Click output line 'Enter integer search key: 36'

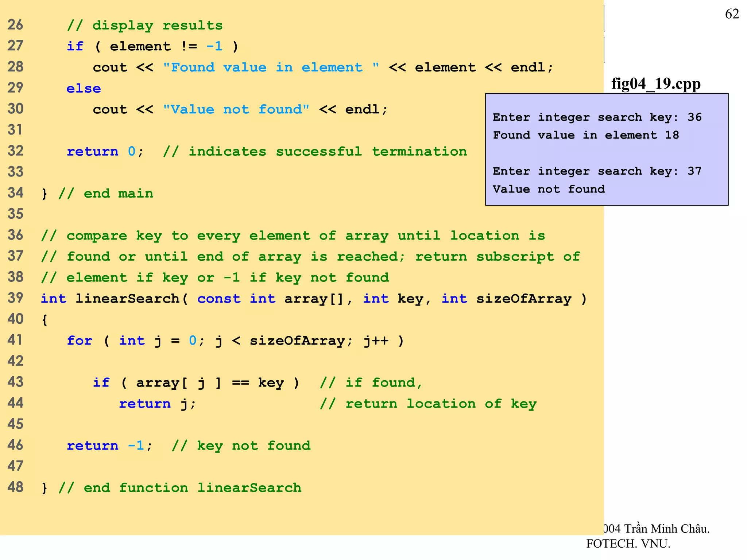click(x=597, y=117)
